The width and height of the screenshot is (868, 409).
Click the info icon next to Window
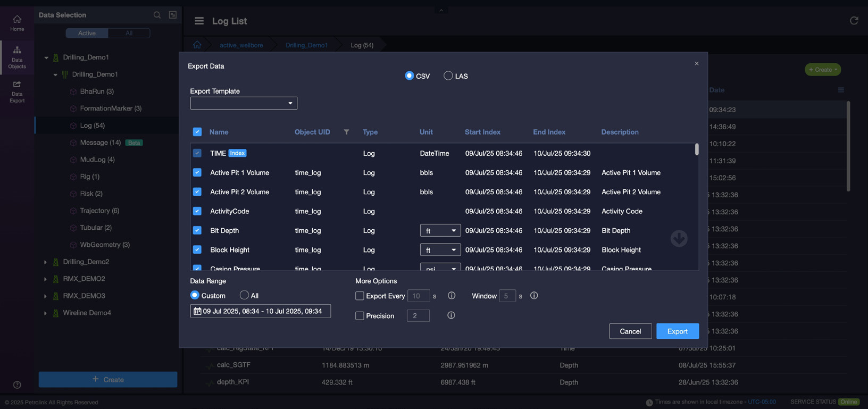tap(534, 296)
